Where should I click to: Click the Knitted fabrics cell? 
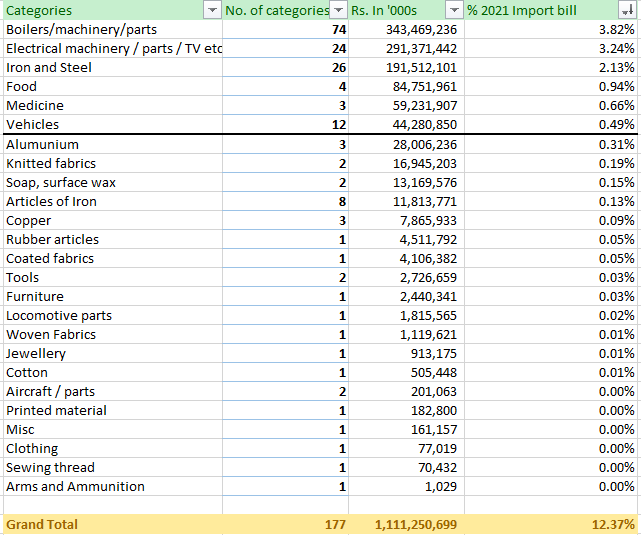pos(113,163)
